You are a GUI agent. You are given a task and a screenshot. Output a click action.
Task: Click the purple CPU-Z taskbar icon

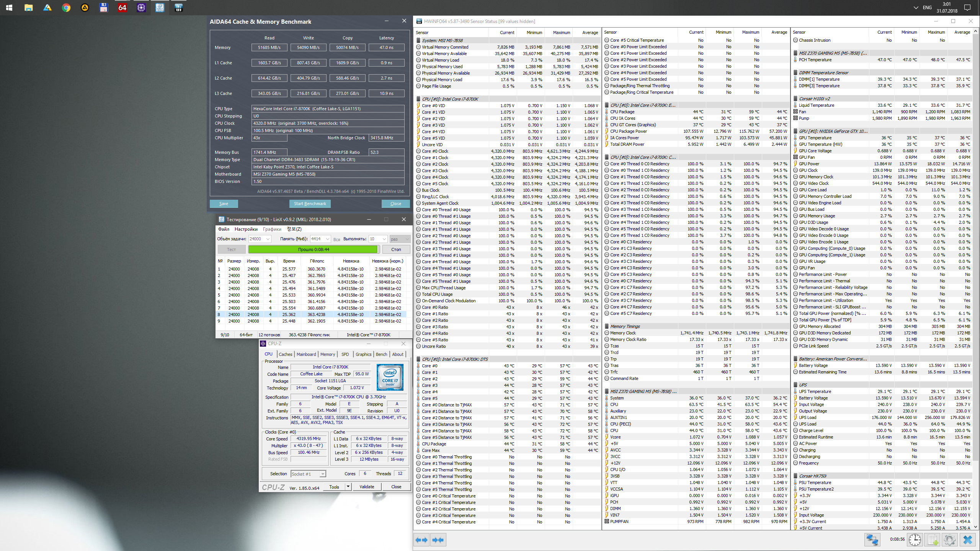pyautogui.click(x=141, y=8)
